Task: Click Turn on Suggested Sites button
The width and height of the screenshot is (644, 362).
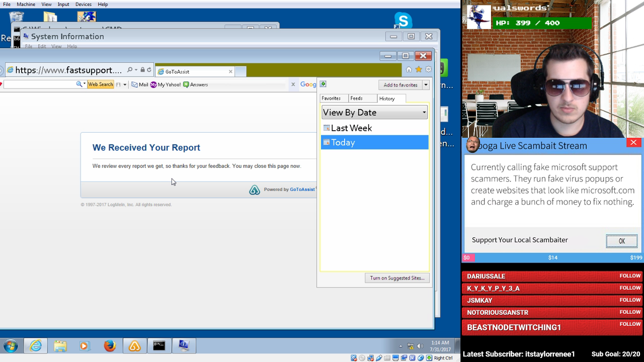Action: pyautogui.click(x=397, y=278)
